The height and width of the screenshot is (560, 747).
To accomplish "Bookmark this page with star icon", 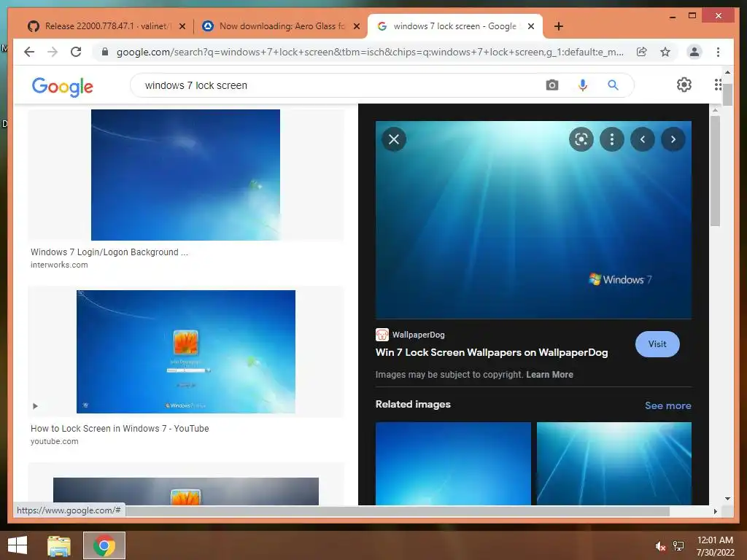I will coord(665,52).
